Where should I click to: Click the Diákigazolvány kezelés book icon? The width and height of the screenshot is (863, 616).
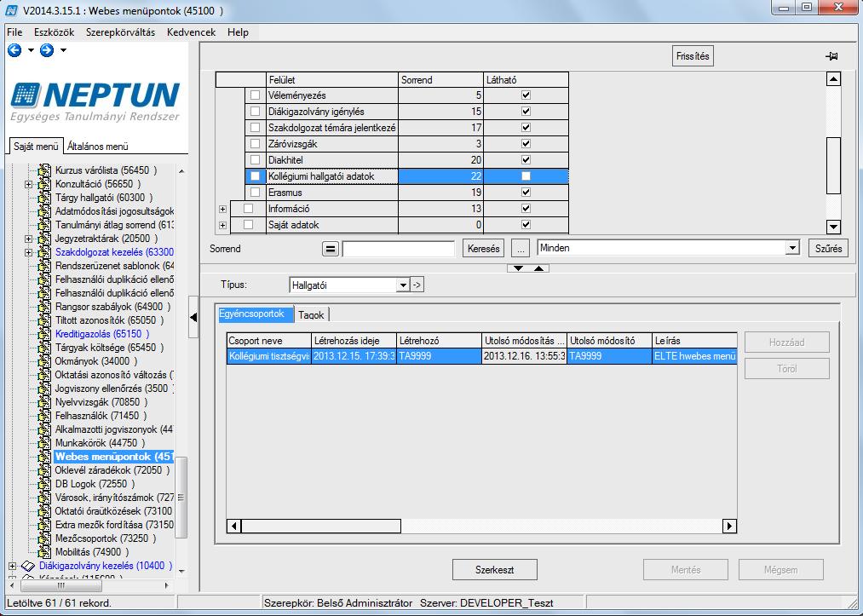28,566
